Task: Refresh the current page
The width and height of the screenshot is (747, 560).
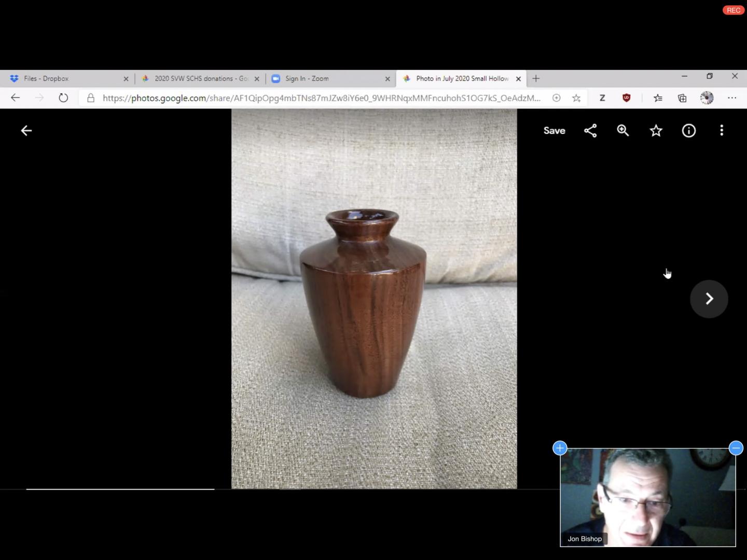Action: click(x=63, y=98)
